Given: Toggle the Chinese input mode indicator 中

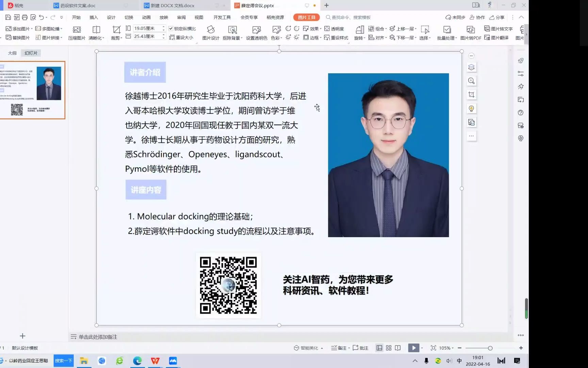Looking at the screenshot, I should (459, 361).
